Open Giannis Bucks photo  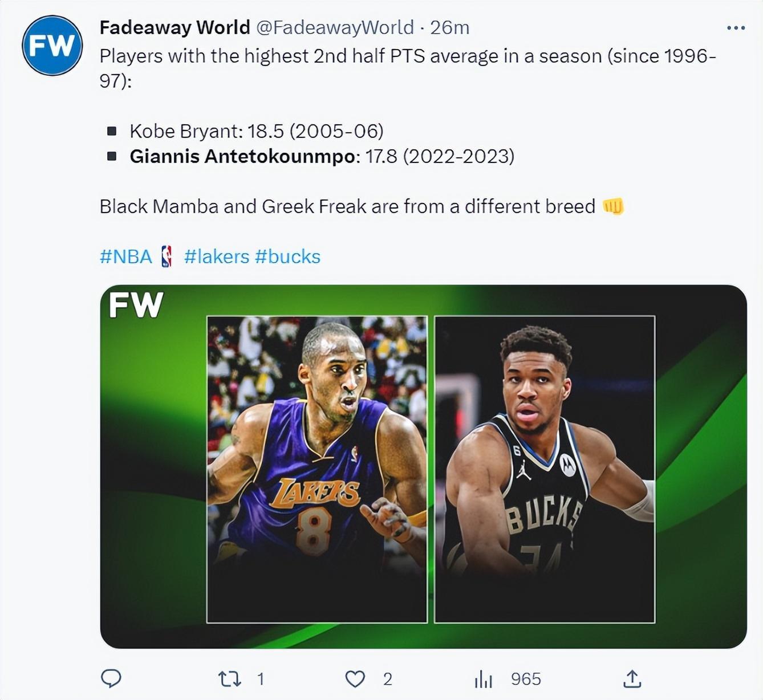[x=545, y=469]
